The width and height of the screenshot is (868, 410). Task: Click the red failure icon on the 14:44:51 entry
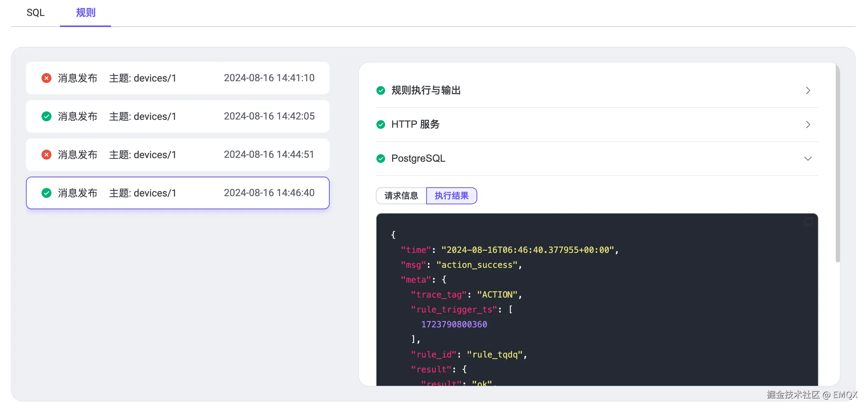pyautogui.click(x=46, y=155)
